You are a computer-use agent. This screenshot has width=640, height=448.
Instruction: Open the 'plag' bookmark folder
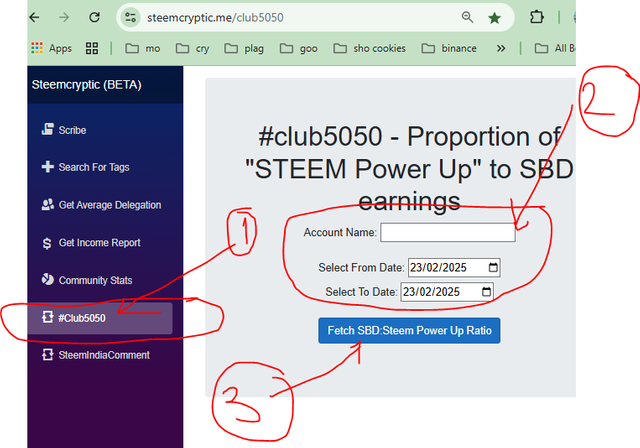[244, 49]
